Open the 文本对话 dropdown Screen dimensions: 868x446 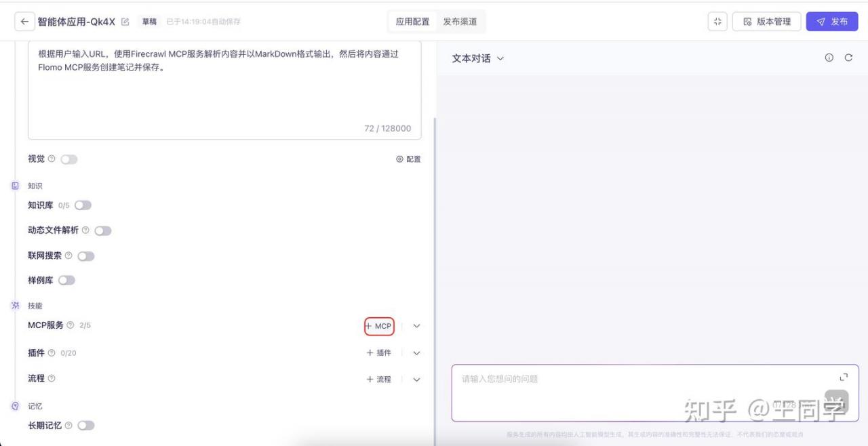[478, 58]
